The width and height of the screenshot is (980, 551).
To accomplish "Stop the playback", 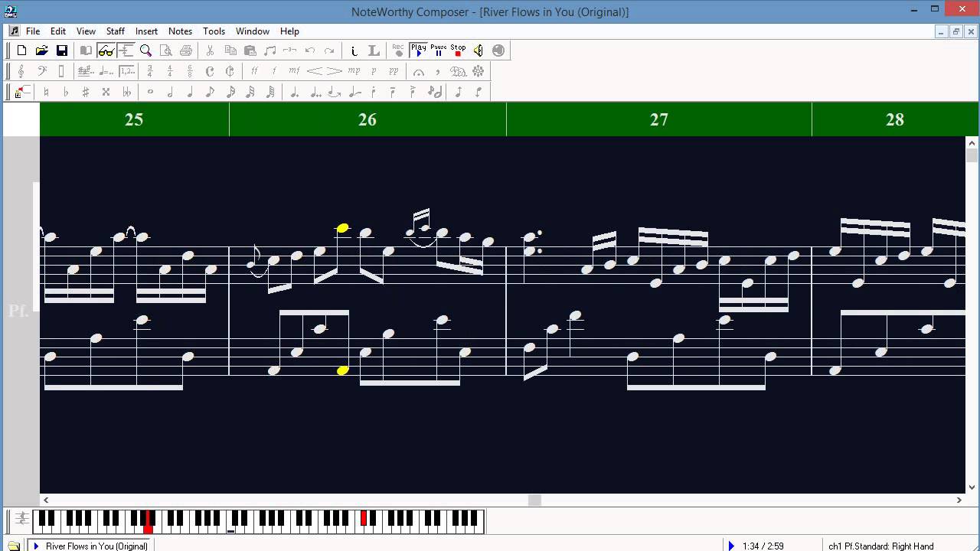I will (x=458, y=51).
